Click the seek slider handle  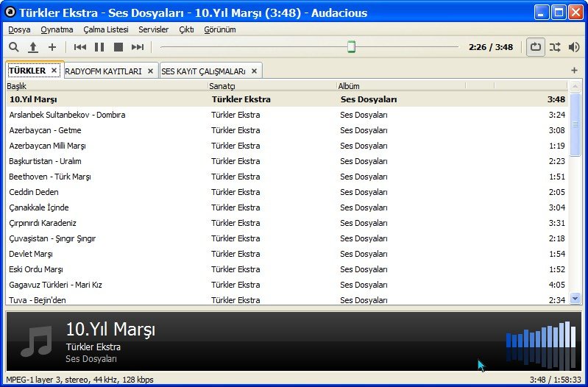pos(351,47)
